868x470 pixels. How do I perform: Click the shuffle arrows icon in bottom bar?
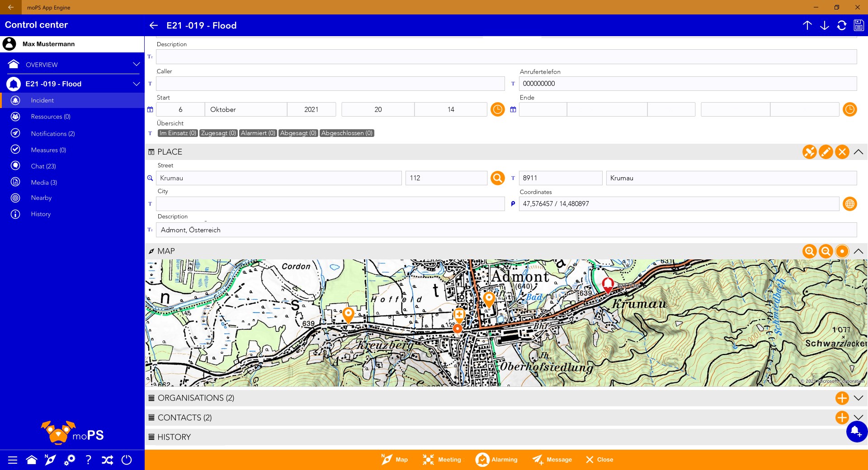108,460
